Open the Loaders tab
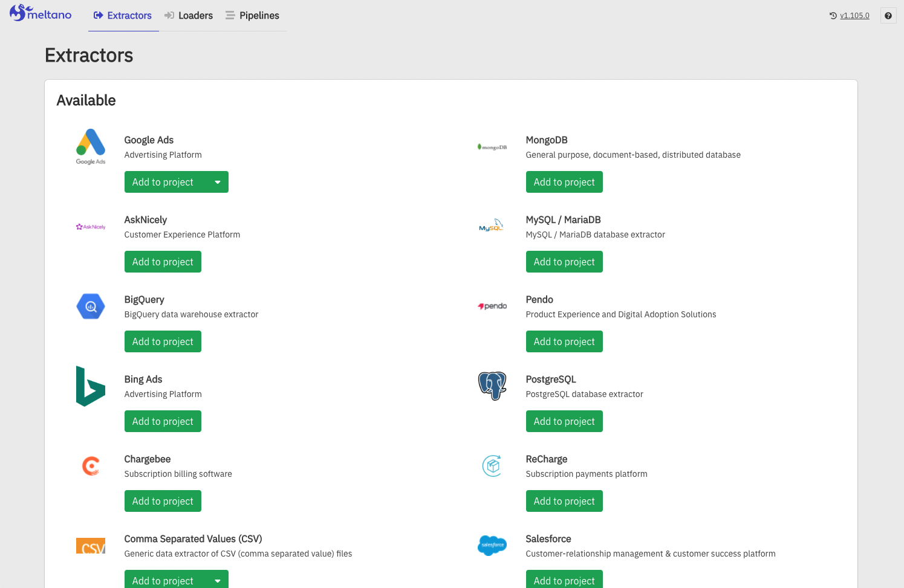Screen dimensions: 904x588 click(189, 16)
